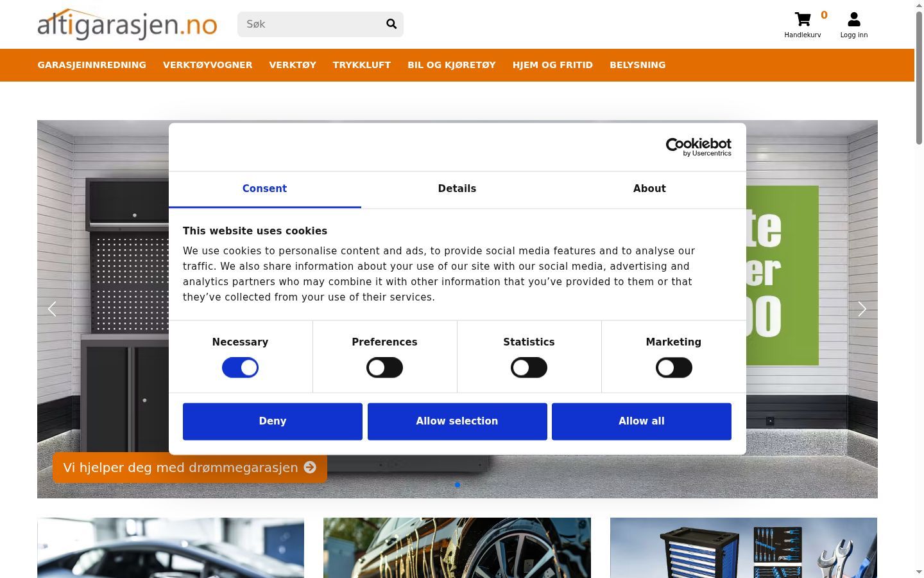Click Vi hjelper deg med drømmegarasjen button

[190, 468]
